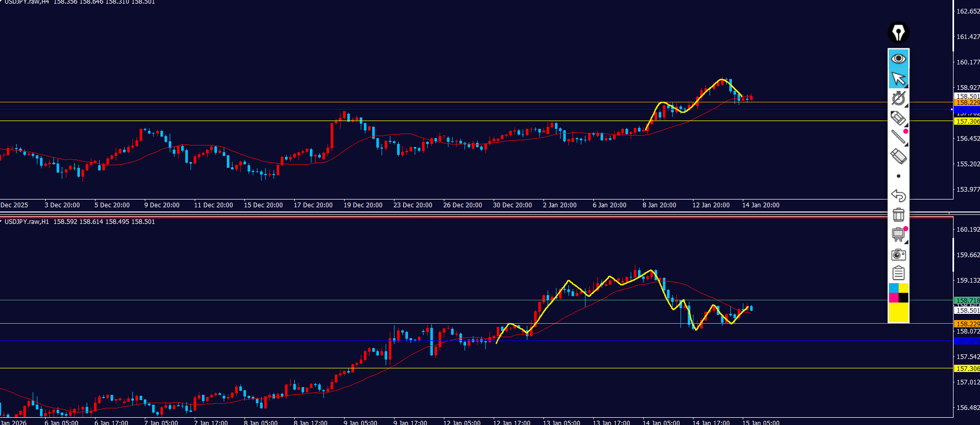Viewport: 980px width, 425px height.
Task: Toggle ink visibility with the eye icon
Action: tap(898, 58)
